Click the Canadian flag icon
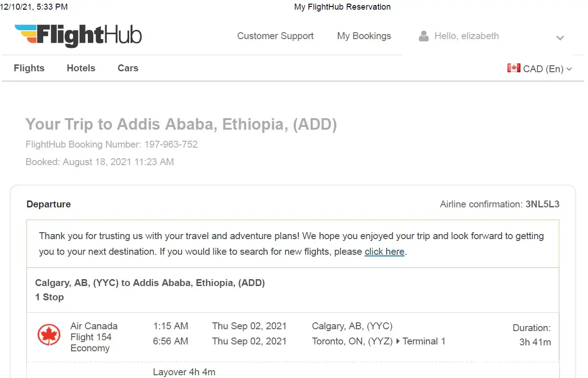The height and width of the screenshot is (378, 588). coord(514,68)
